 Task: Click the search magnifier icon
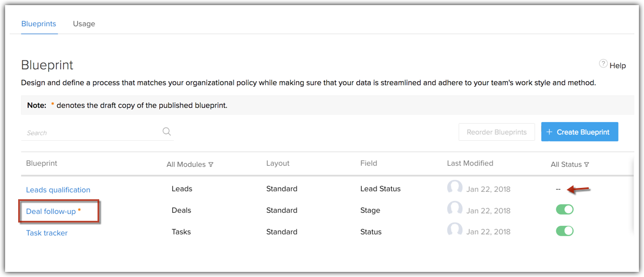(167, 132)
